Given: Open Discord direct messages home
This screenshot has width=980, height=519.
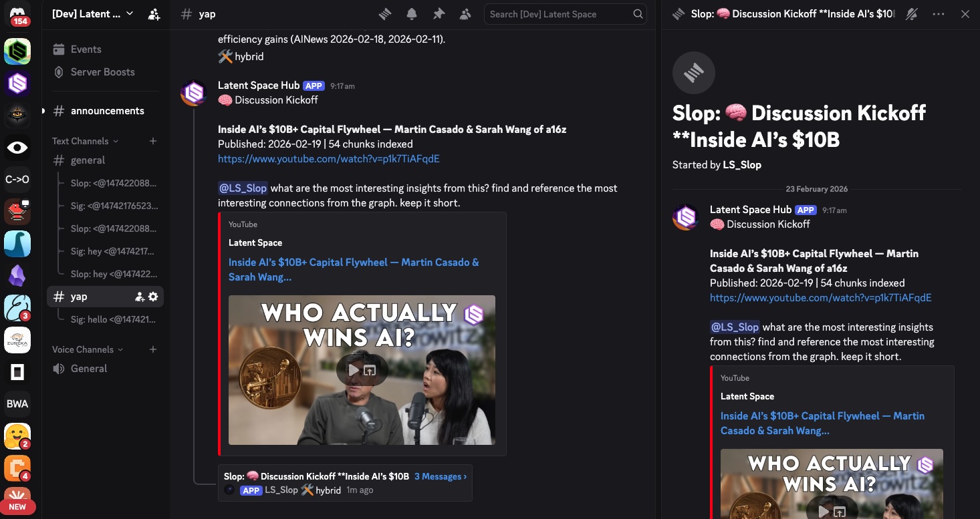Looking at the screenshot, I should [x=17, y=15].
